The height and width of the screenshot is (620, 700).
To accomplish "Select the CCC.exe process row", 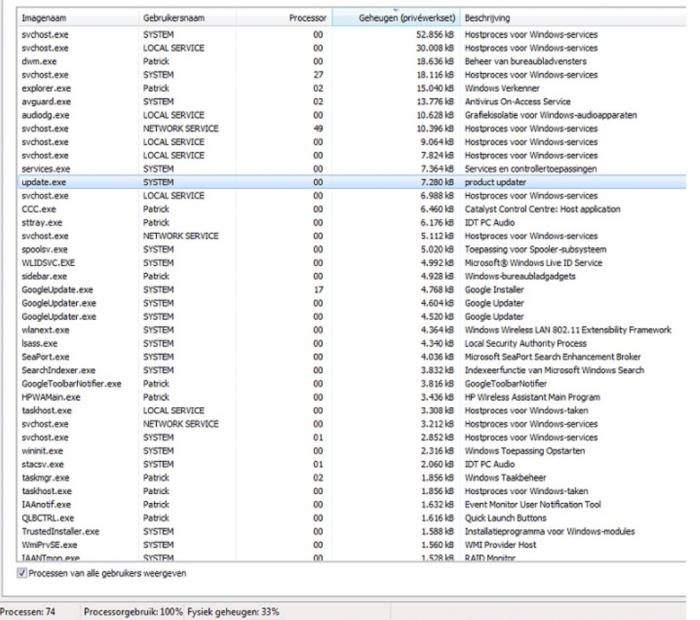I will [x=351, y=209].
